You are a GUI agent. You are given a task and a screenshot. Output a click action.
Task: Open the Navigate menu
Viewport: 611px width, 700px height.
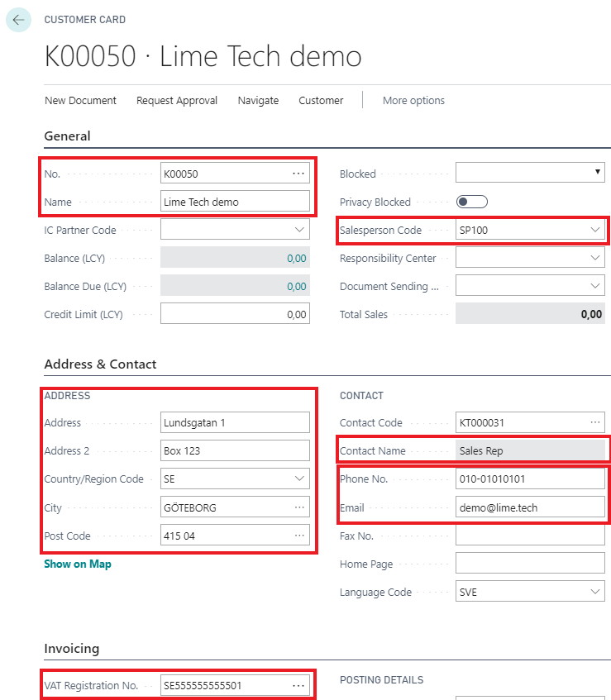point(258,100)
